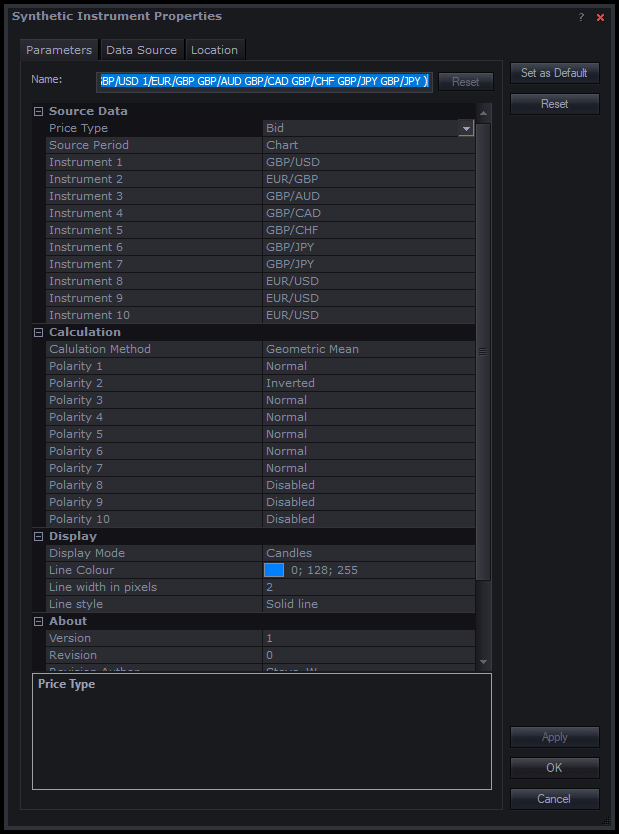Click Set as Default button
Screen dimensions: 619x834
pos(555,73)
